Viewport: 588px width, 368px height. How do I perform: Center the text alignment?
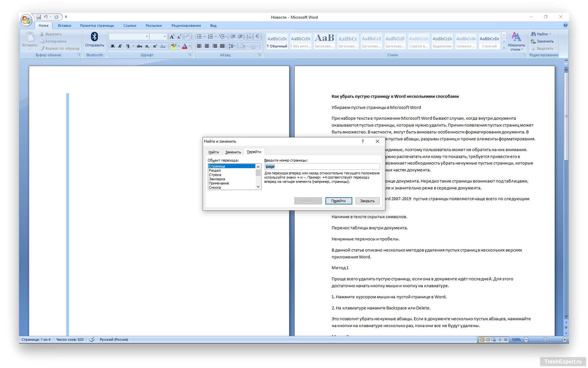tap(207, 46)
